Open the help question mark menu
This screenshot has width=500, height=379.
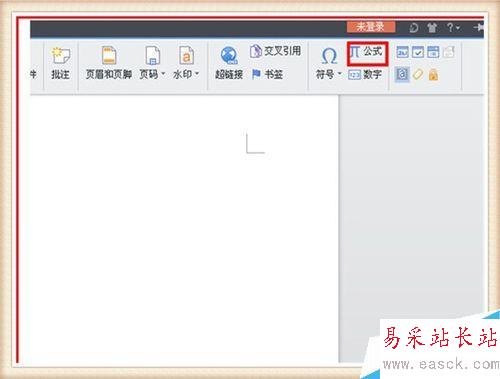[453, 28]
